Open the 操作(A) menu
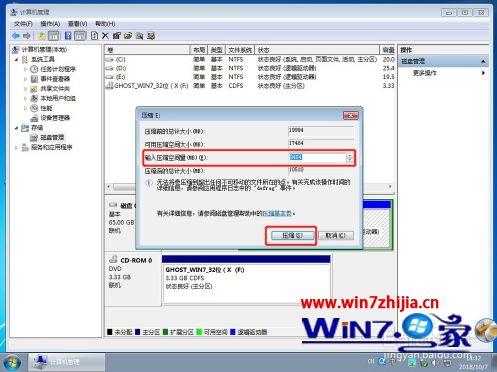Viewport: 497px width, 372px height. (x=50, y=24)
